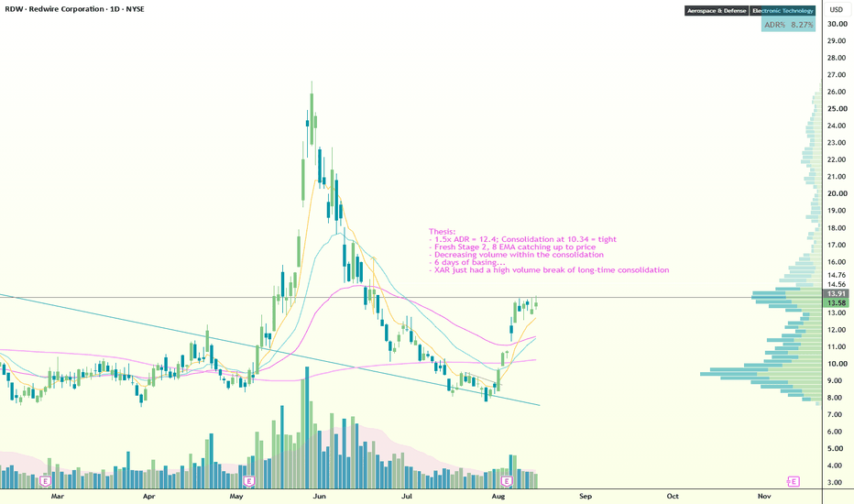
Task: Click the Nov label on time axis
Action: [764, 497]
